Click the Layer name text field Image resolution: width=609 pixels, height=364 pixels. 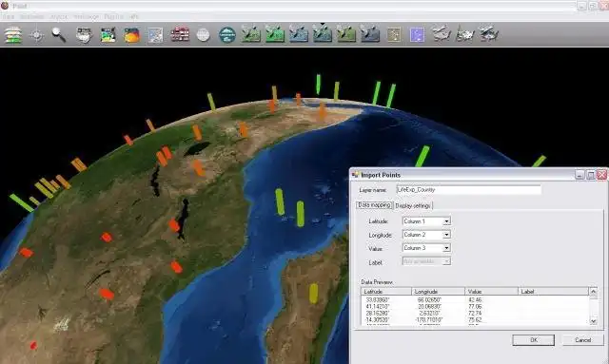click(468, 190)
